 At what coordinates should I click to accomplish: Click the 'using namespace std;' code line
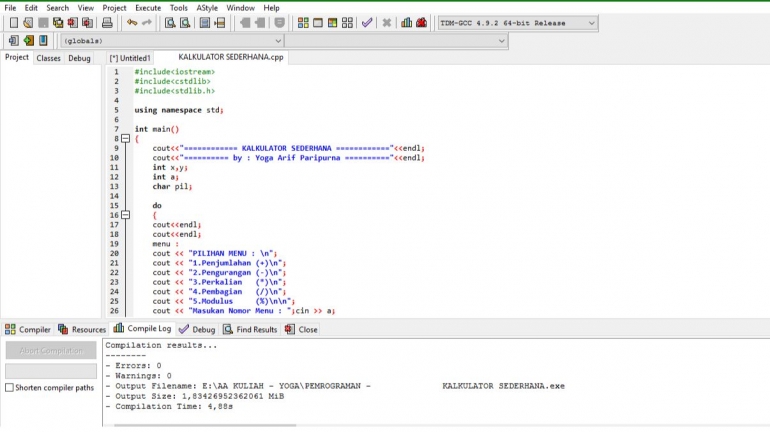tap(179, 110)
